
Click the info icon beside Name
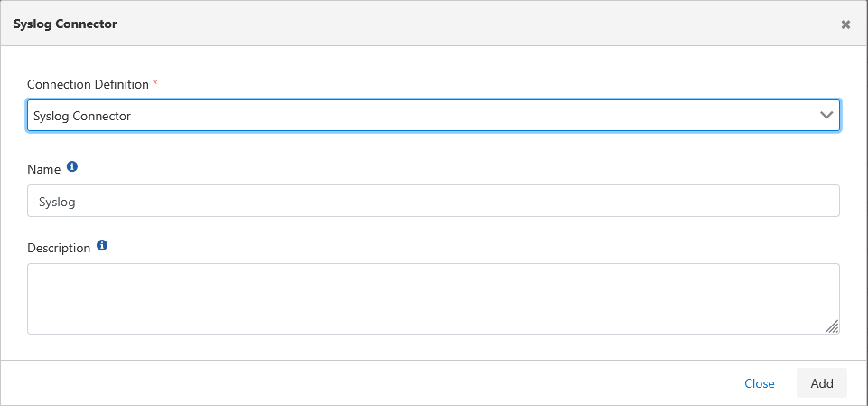[72, 167]
